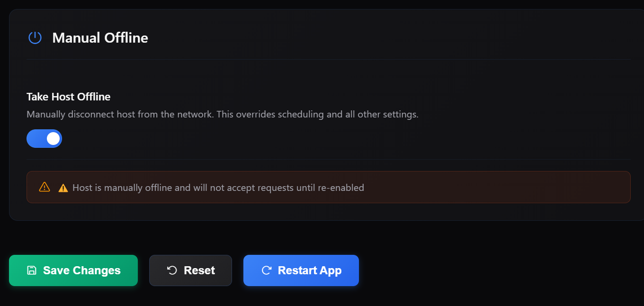
Task: Click the outlined warning triangle icon
Action: coord(44,187)
